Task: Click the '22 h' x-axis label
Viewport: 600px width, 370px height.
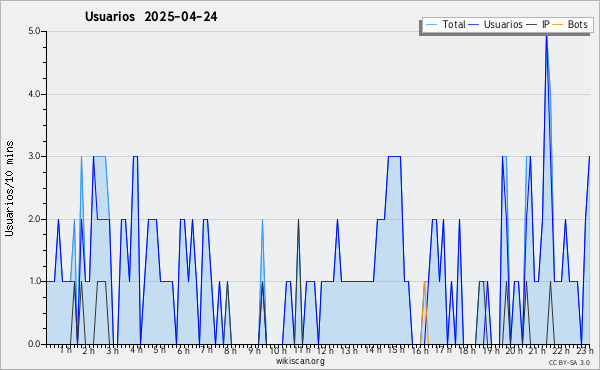Action: pos(561,351)
